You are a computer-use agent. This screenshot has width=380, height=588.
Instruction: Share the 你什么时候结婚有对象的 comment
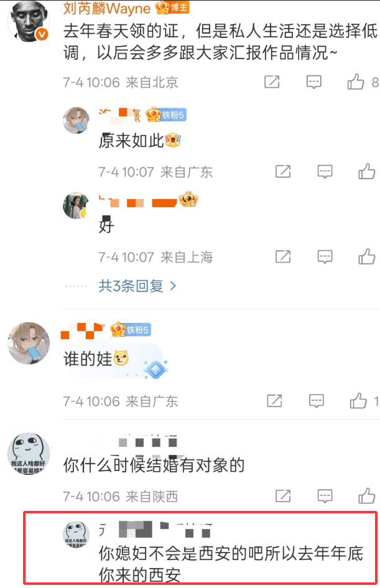pyautogui.click(x=283, y=496)
